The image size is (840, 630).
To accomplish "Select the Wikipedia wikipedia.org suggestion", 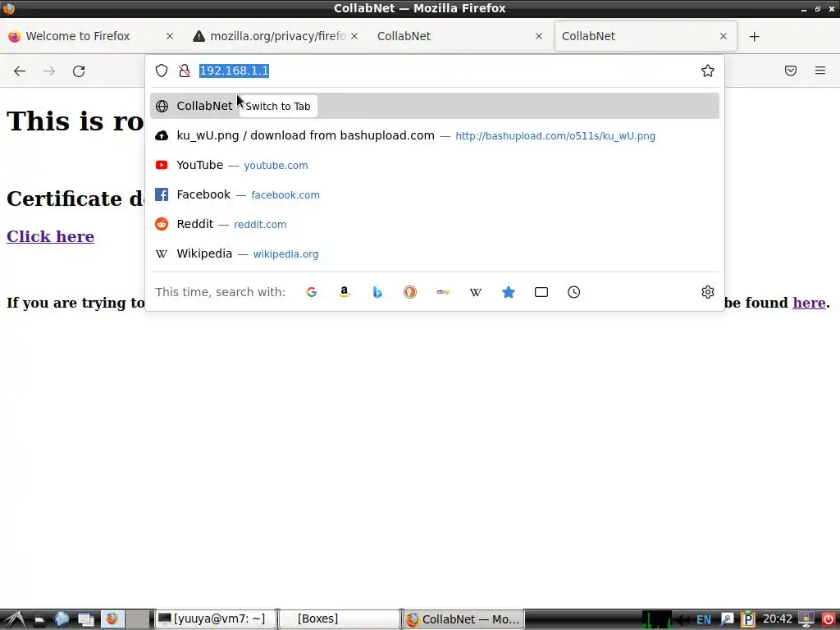I will point(435,254).
